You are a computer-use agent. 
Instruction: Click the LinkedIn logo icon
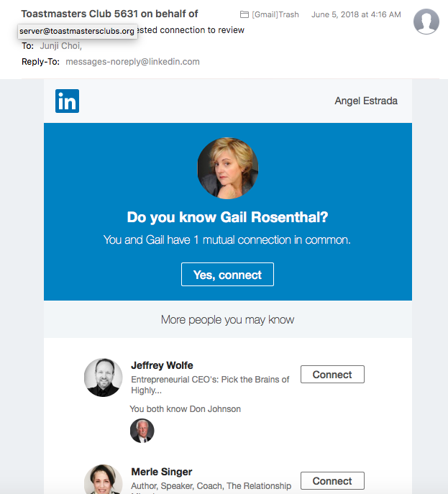[x=67, y=101]
